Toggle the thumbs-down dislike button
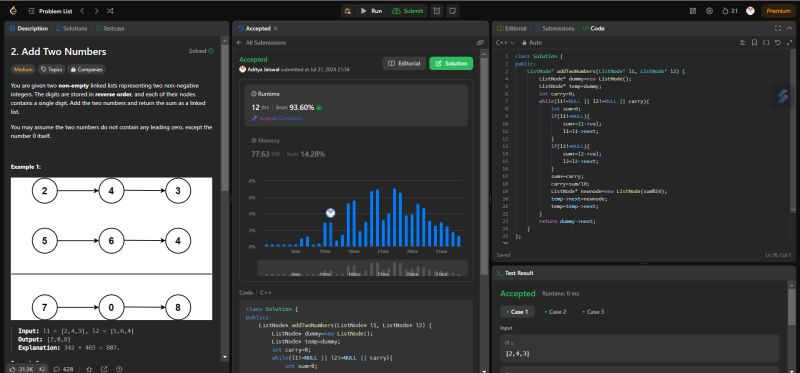This screenshot has height=373, width=800. click(42, 369)
